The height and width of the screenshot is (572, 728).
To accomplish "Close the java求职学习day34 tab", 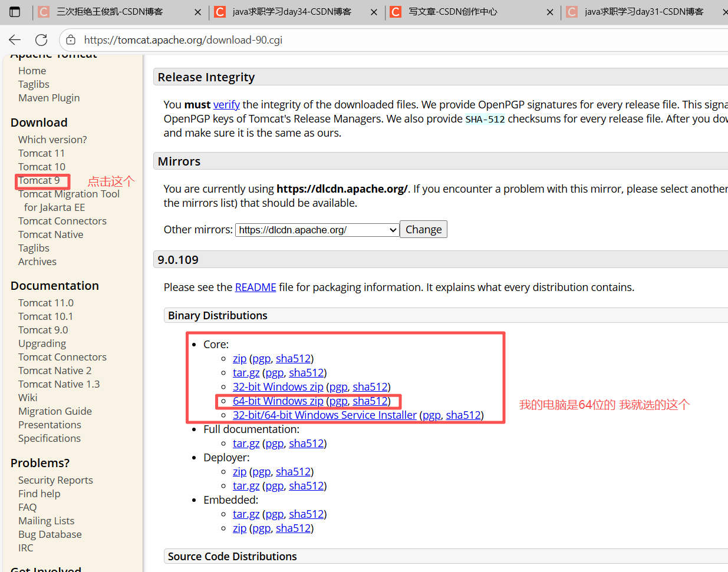I will (x=374, y=12).
